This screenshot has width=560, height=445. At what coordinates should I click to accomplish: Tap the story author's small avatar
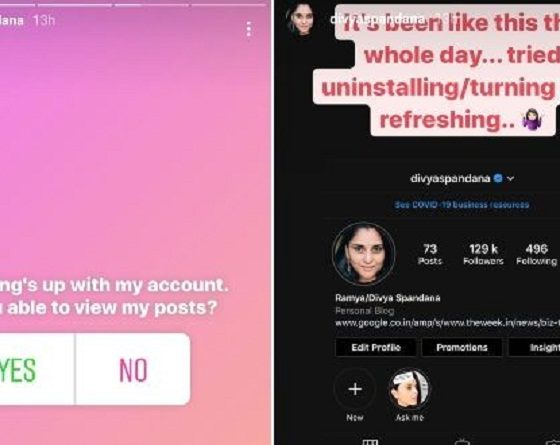pyautogui.click(x=301, y=19)
